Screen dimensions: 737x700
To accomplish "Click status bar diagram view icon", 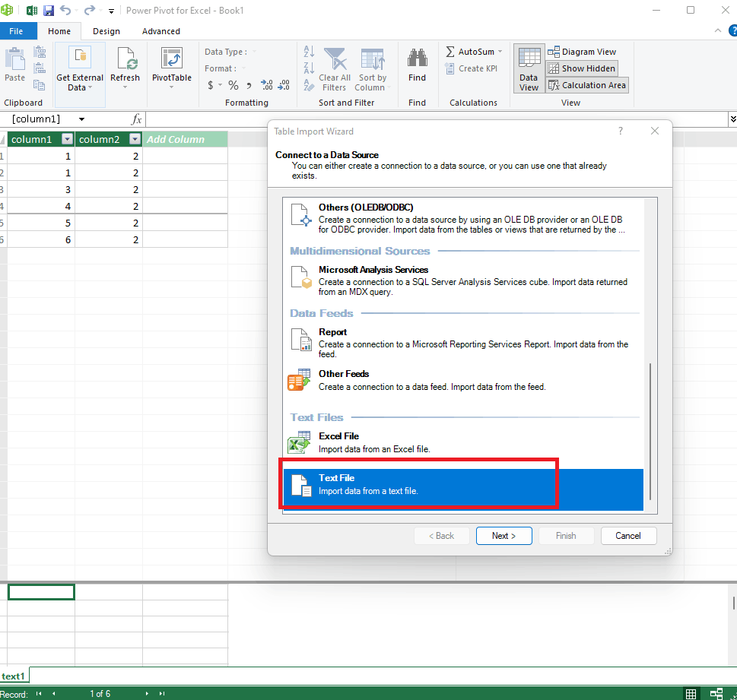I will pos(716,693).
